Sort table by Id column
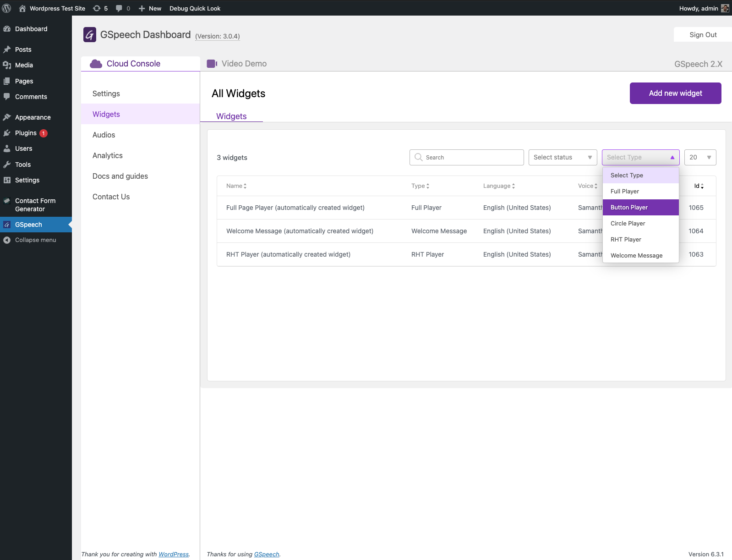 (699, 186)
